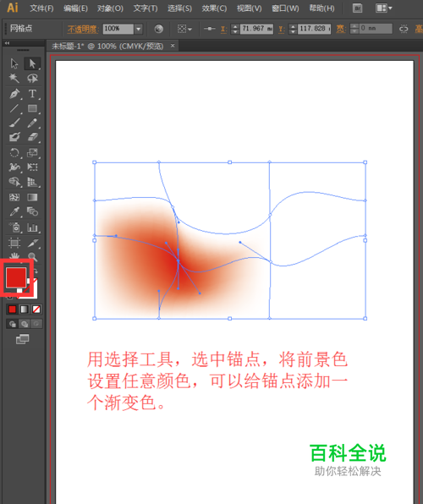
Task: Click the 不透明度 opacity link
Action: point(82,30)
